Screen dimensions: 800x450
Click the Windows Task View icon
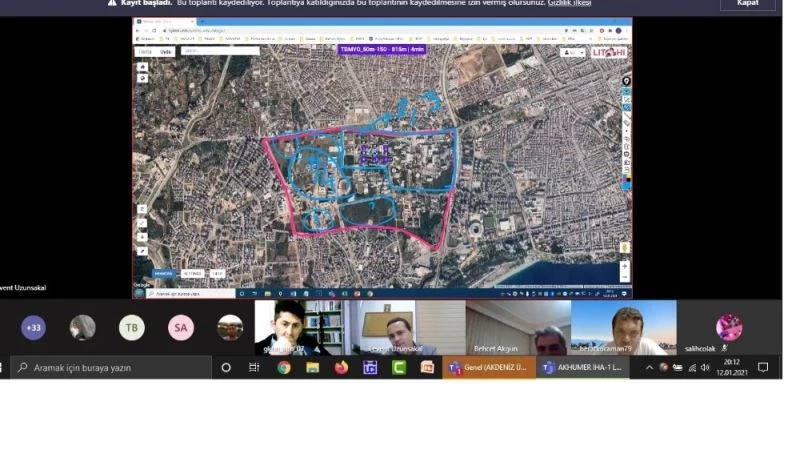[254, 368]
